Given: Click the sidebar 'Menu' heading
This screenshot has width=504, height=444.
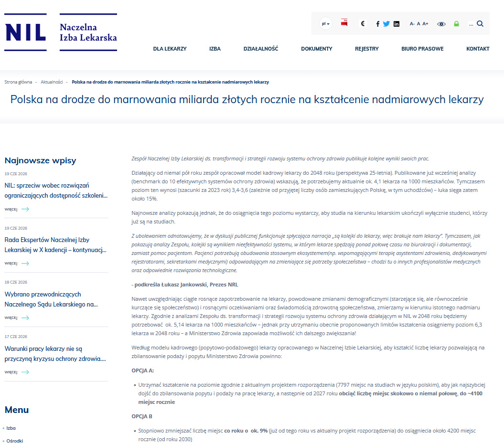Looking at the screenshot, I should coord(17,410).
